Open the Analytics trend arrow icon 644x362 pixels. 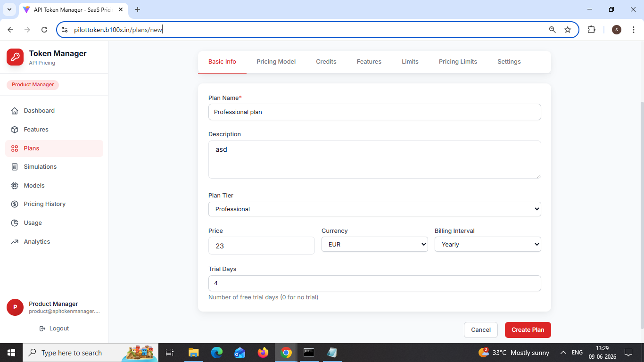15,242
